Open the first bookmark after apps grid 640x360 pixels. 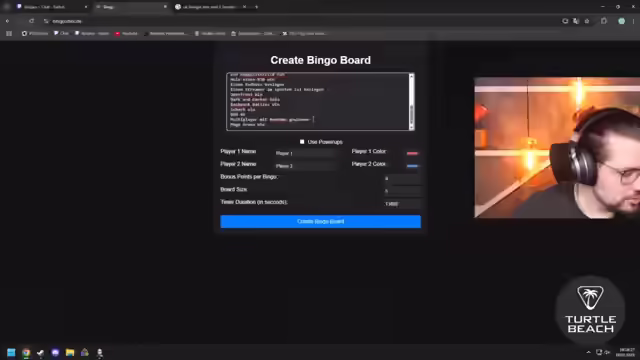tap(35, 33)
